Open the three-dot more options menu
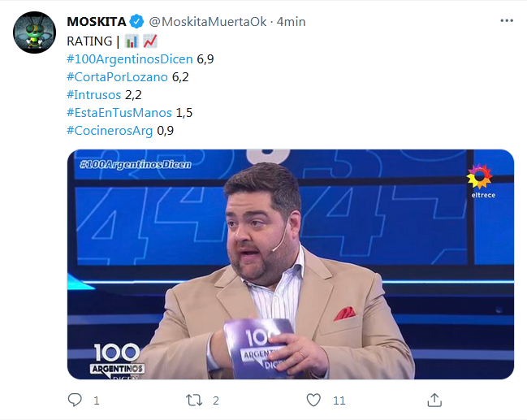The width and height of the screenshot is (527, 420). [x=507, y=21]
